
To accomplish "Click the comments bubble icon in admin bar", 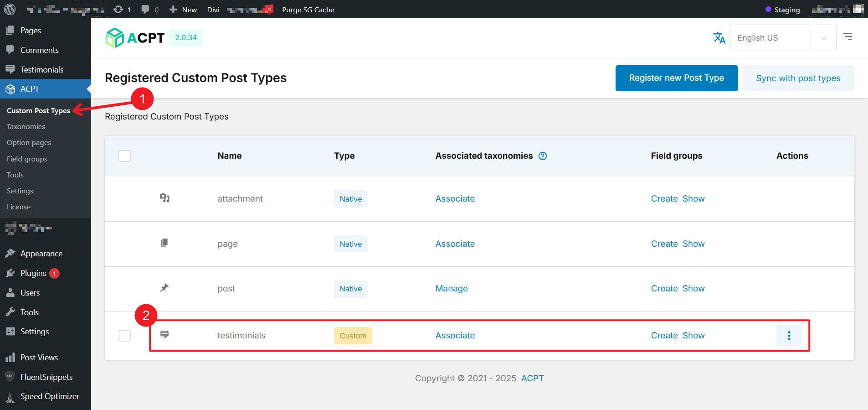I will (145, 9).
